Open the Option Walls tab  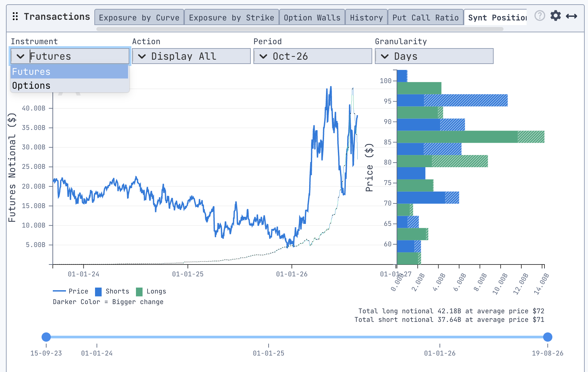click(312, 17)
